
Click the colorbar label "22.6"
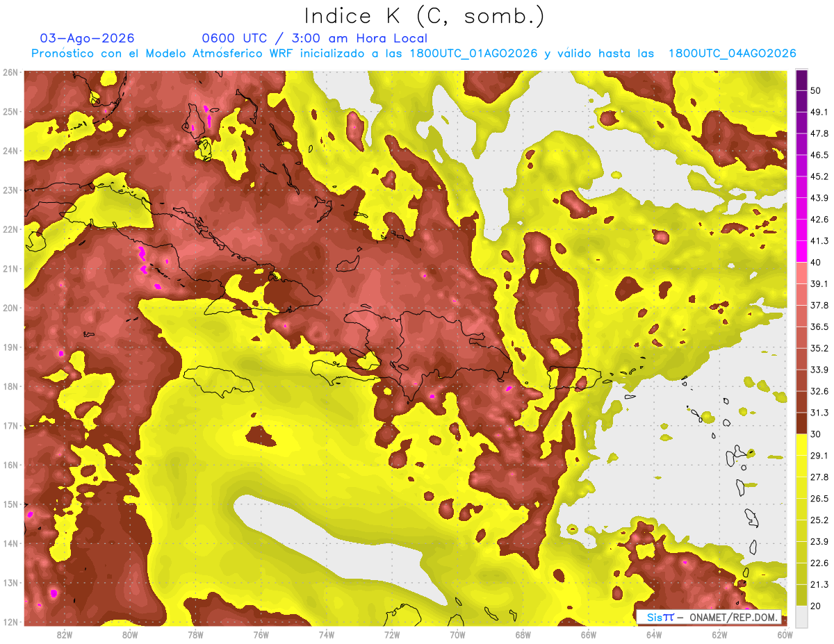click(x=819, y=563)
